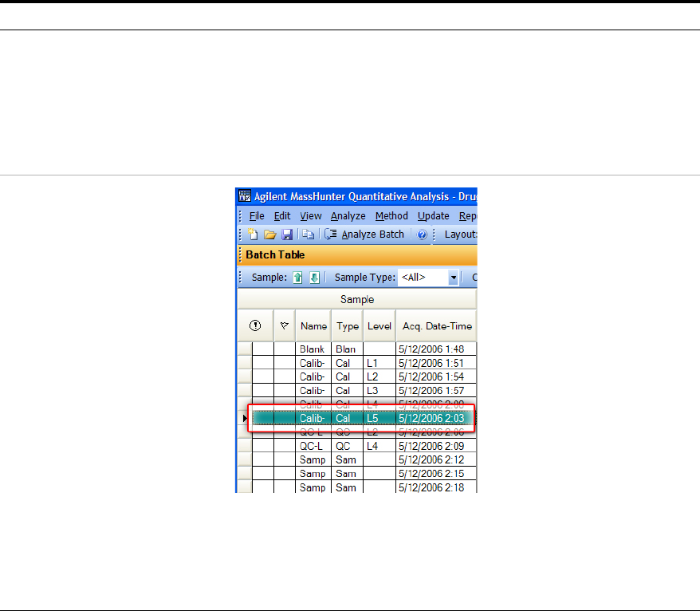Click the Blan type cell
The width and height of the screenshot is (700, 611).
[348, 349]
